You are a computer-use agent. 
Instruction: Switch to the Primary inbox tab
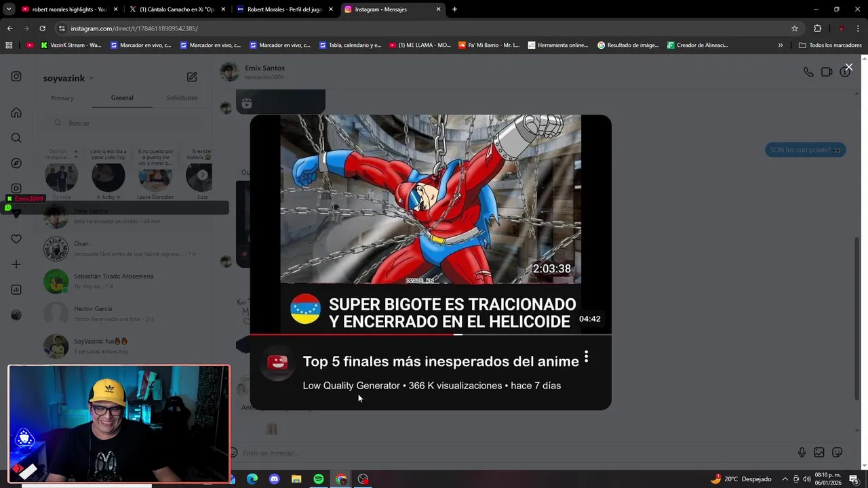click(x=62, y=98)
